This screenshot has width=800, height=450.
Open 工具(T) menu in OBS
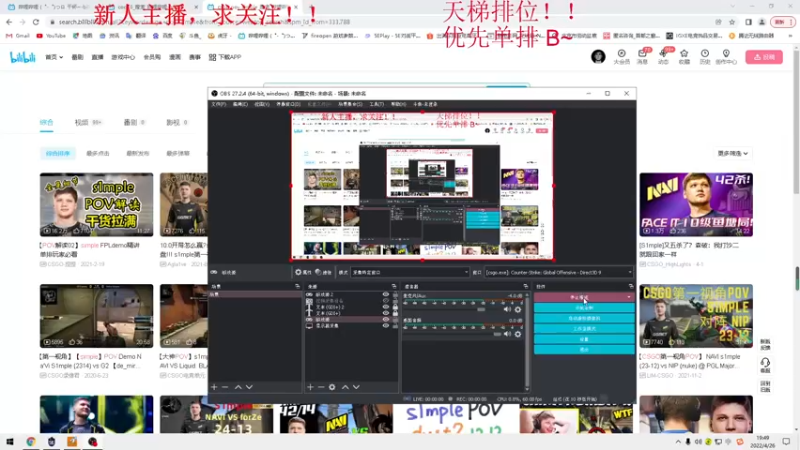376,104
